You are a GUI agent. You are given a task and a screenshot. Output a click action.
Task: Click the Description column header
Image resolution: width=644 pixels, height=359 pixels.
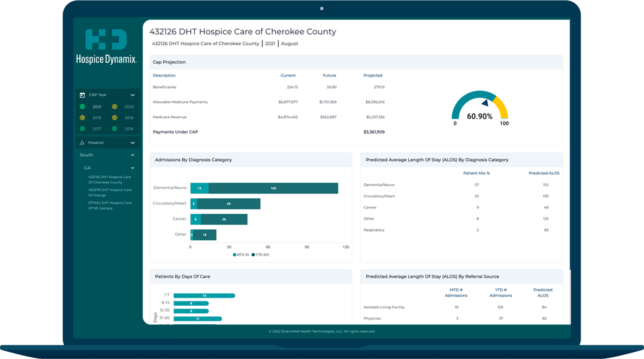pyautogui.click(x=164, y=75)
